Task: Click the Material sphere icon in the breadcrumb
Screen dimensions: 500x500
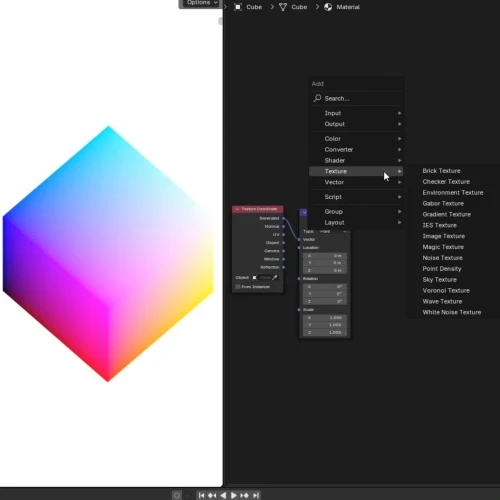Action: coord(328,7)
